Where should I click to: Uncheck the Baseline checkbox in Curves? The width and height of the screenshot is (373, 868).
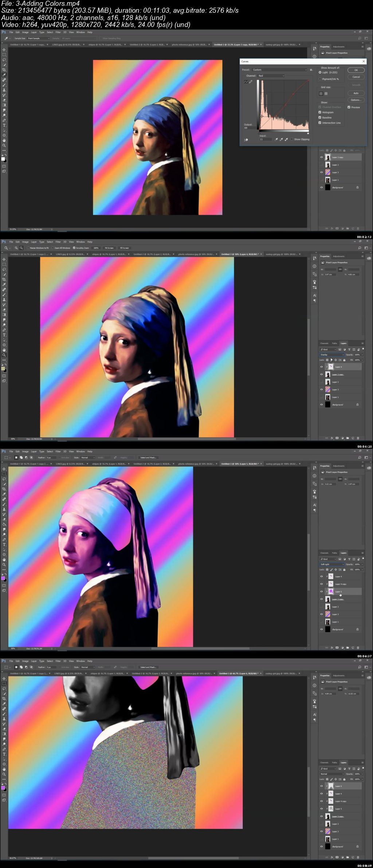coord(320,117)
